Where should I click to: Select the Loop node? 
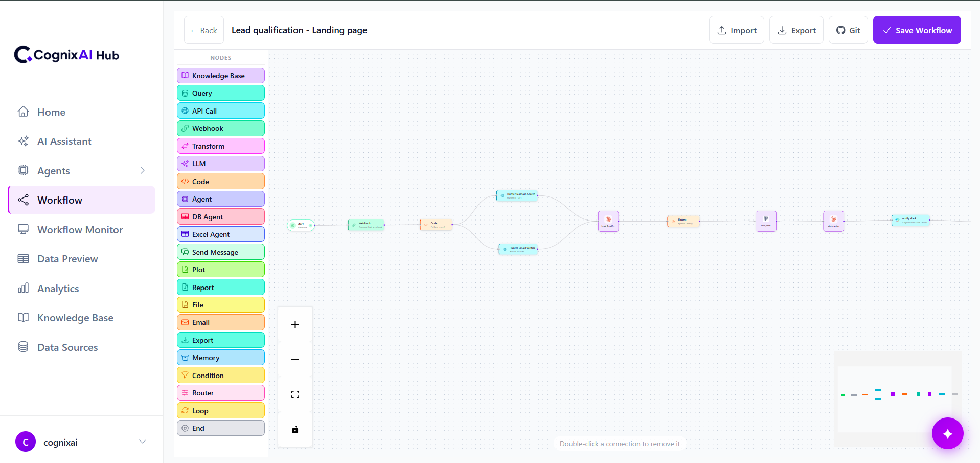[x=221, y=411]
